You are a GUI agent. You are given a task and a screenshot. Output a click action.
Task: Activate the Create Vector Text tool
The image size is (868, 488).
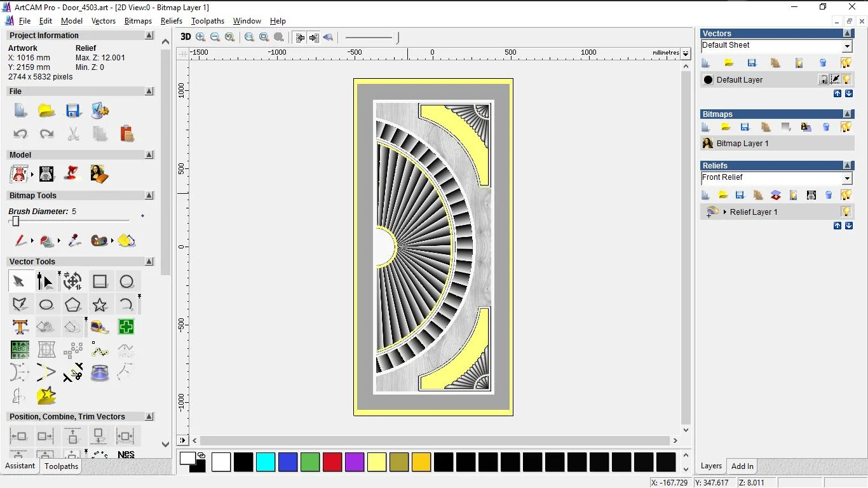click(20, 327)
